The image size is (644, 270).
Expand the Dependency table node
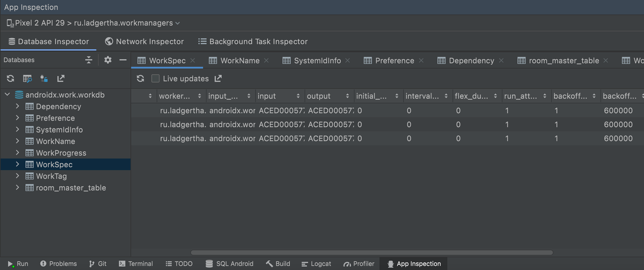(x=18, y=106)
